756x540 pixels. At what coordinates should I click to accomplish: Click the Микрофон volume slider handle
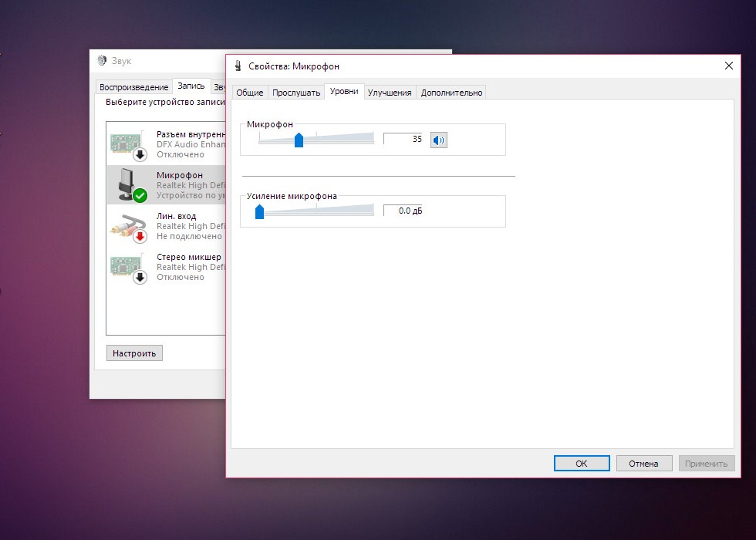[299, 140]
